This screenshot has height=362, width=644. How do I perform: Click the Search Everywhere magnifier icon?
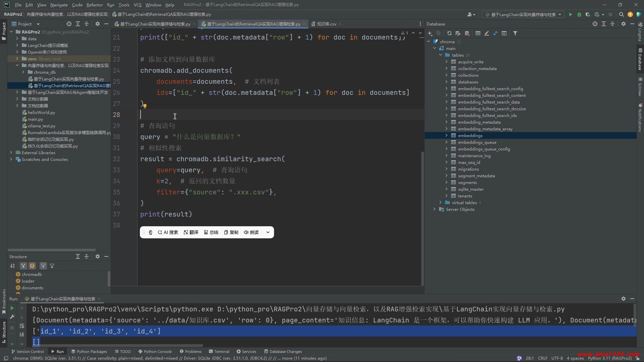tap(621, 14)
